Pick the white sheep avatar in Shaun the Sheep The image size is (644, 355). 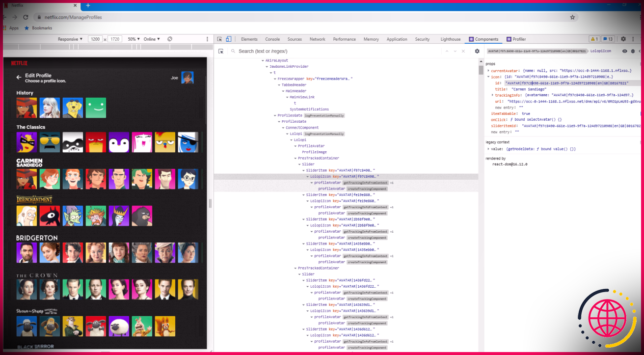(119, 326)
